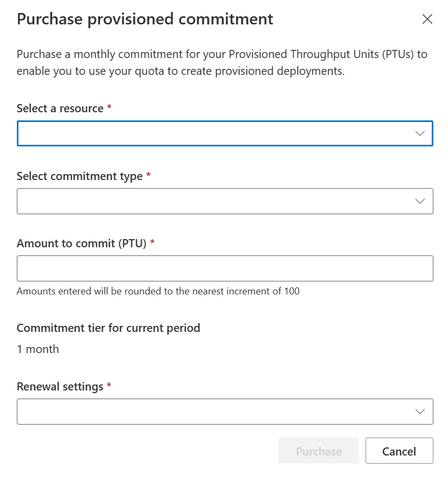Open the Select a resource dropdown

tap(225, 133)
